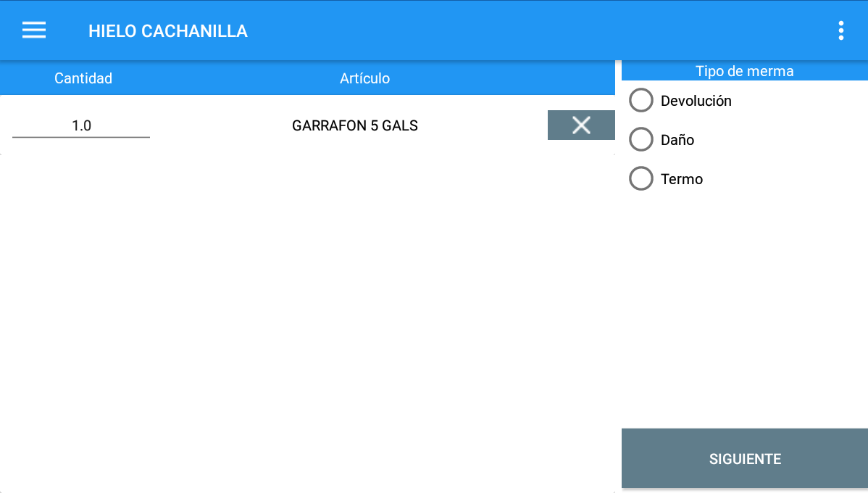Tap the GARRAFON 5 GALS item name
Screen dimensions: 868x493
pyautogui.click(x=355, y=126)
